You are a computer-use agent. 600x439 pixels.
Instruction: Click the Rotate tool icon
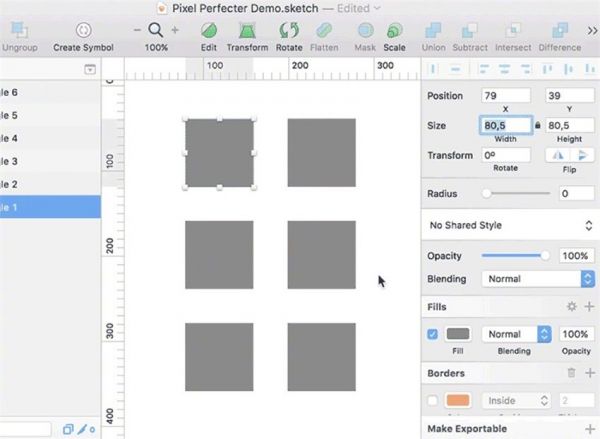289,31
